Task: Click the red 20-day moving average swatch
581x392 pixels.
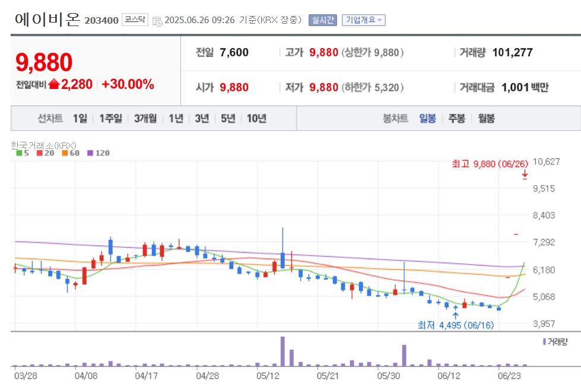Action: 40,153
